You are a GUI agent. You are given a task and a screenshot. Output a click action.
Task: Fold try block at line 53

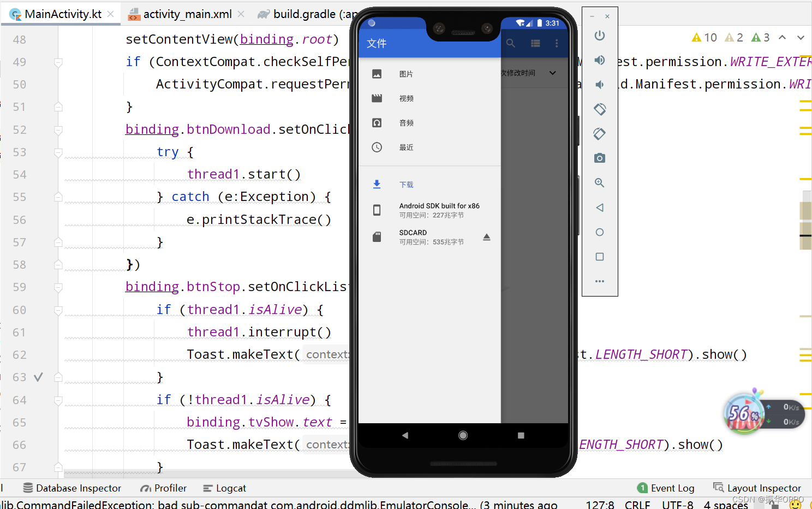(x=58, y=152)
